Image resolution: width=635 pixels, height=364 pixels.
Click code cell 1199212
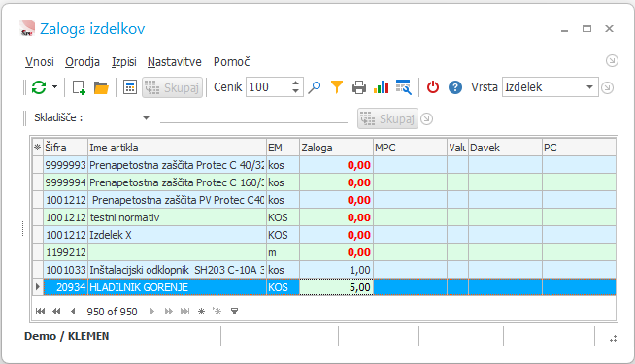click(66, 252)
